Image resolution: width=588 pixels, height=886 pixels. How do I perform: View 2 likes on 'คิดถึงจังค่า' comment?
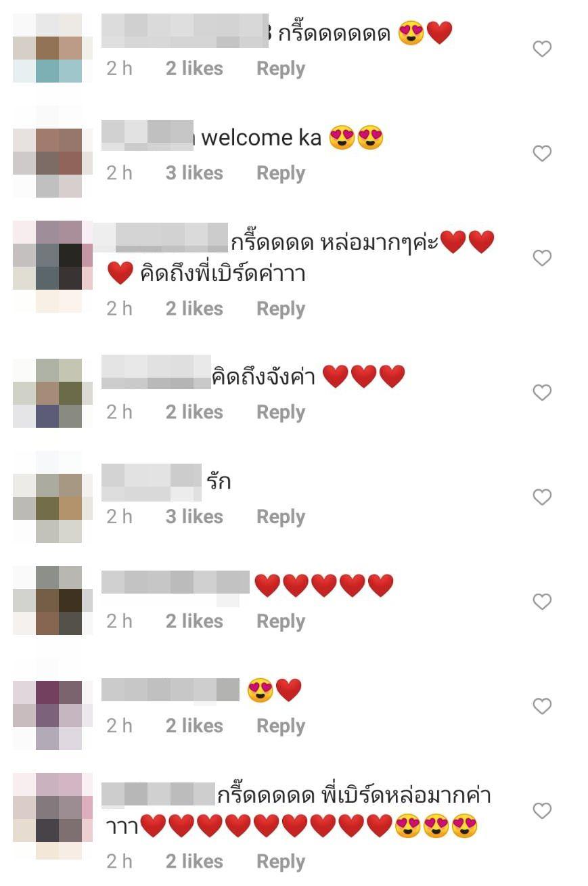click(x=194, y=412)
